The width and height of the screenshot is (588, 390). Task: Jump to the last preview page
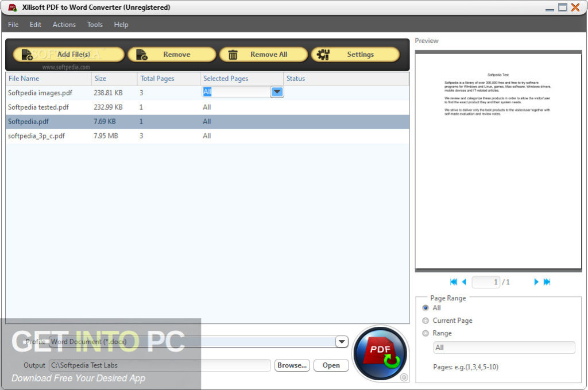(547, 281)
